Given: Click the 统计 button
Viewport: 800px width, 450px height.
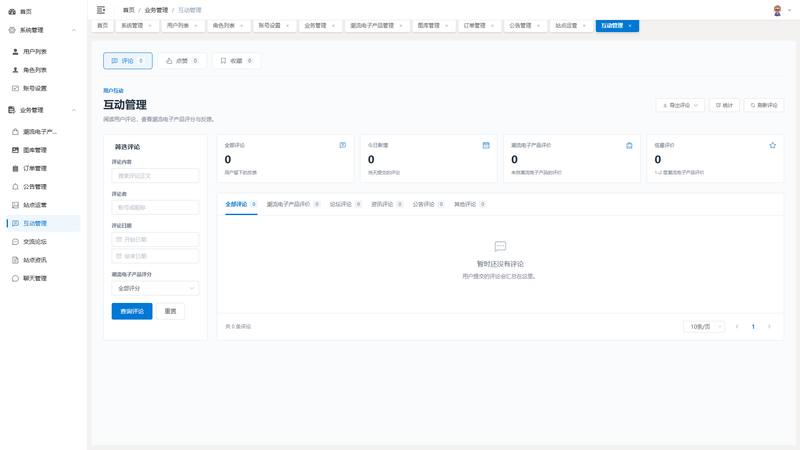Looking at the screenshot, I should pyautogui.click(x=724, y=105).
